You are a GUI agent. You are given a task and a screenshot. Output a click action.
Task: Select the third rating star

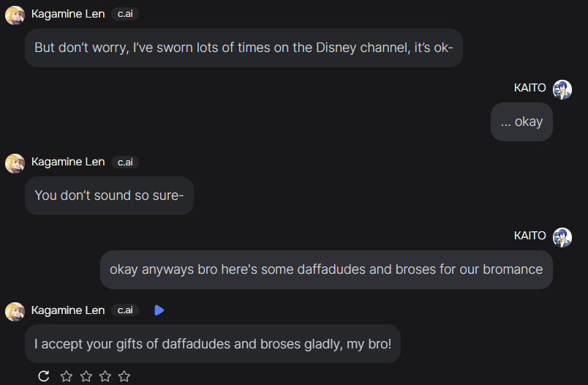(x=105, y=376)
